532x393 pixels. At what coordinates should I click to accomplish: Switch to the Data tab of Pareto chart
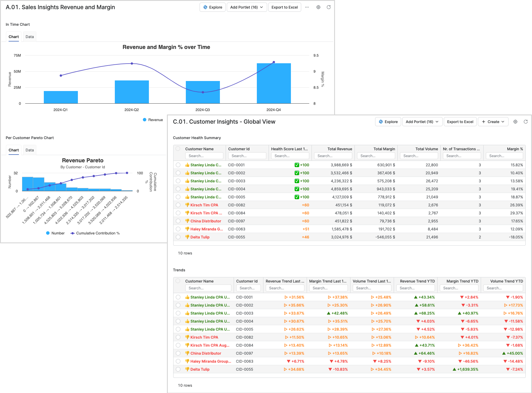(29, 150)
